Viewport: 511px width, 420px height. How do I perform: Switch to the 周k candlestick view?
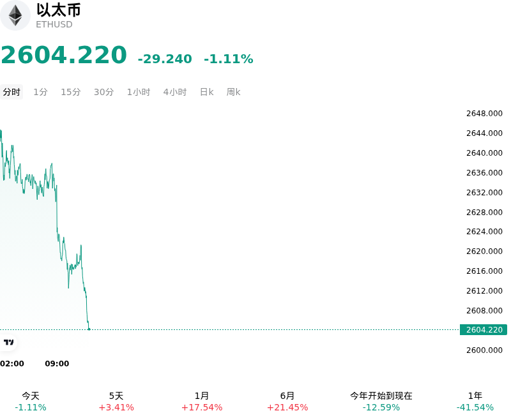click(233, 92)
